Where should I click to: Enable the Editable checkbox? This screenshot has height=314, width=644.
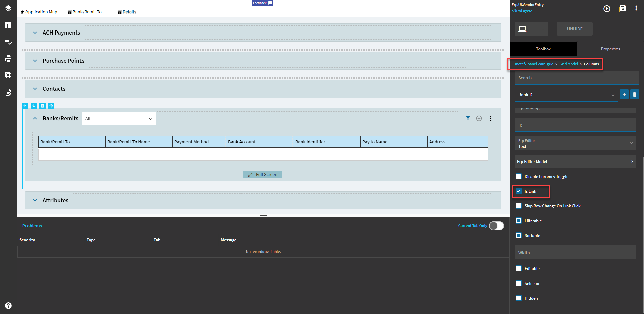click(x=519, y=268)
